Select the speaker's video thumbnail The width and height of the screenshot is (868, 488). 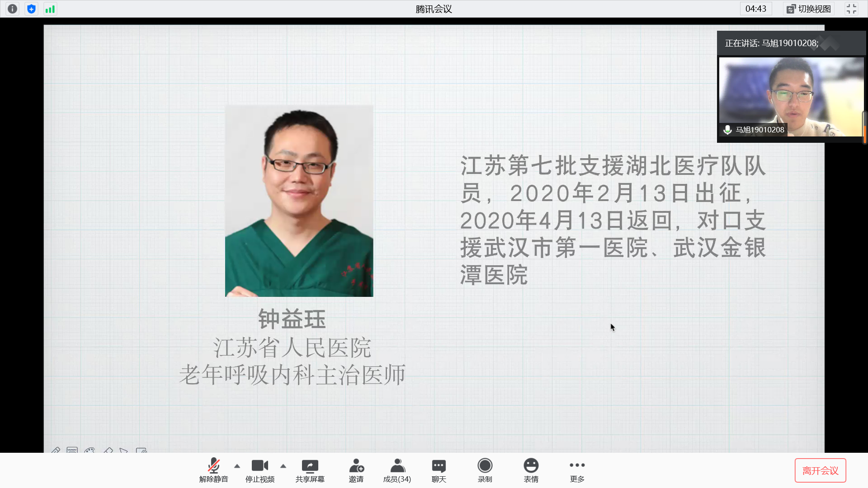(x=790, y=97)
